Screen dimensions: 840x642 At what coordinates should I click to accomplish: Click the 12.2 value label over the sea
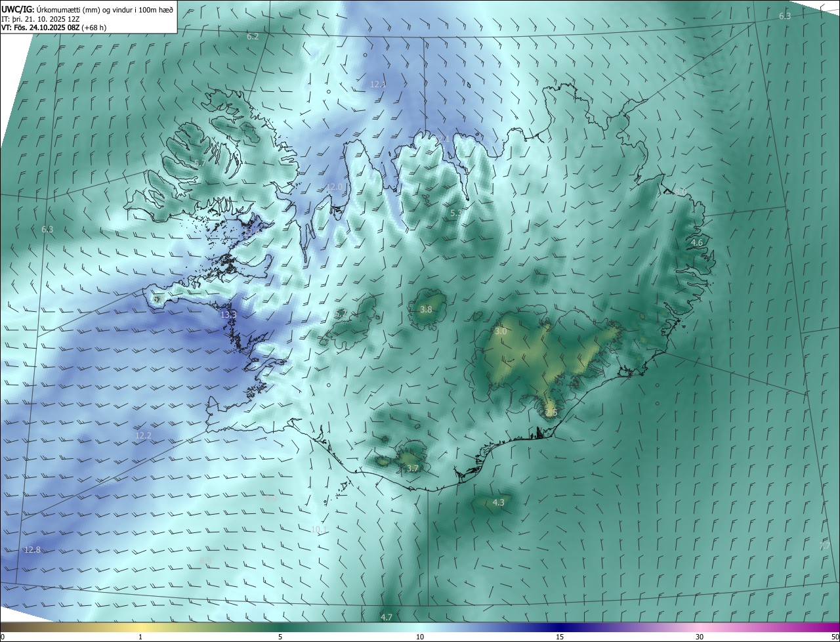tap(143, 435)
